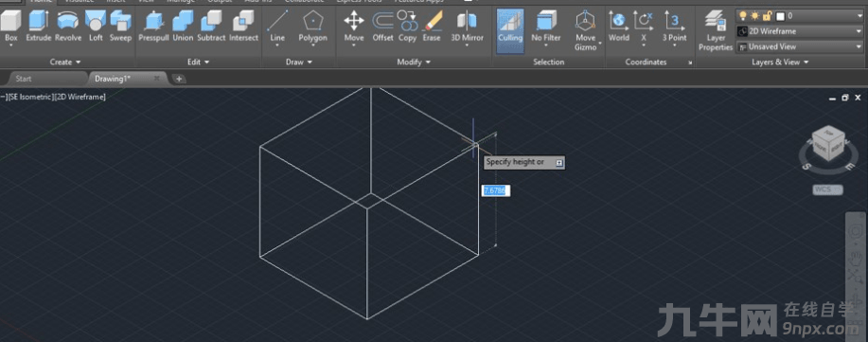Activate the Offset tool
Image resolution: width=868 pixels, height=342 pixels.
pos(382,26)
